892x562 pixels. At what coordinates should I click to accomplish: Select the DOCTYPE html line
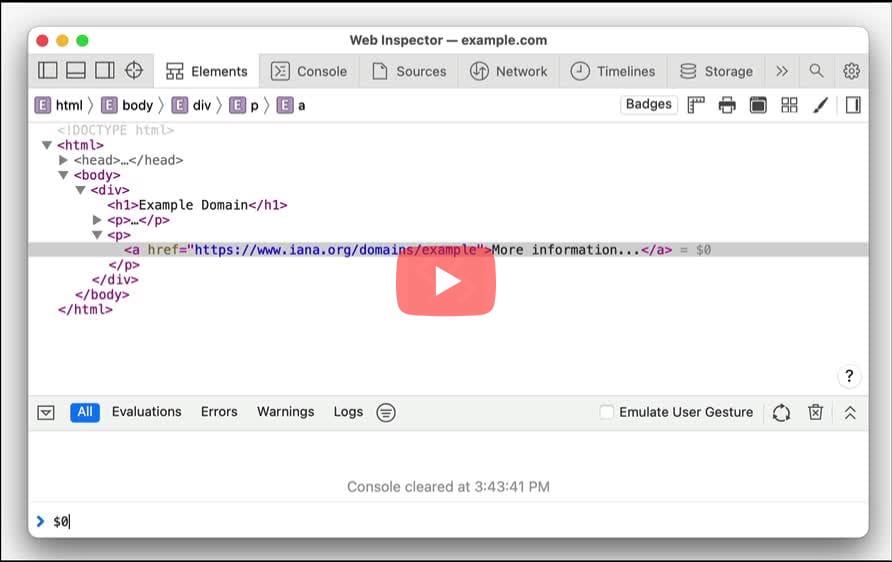click(115, 130)
